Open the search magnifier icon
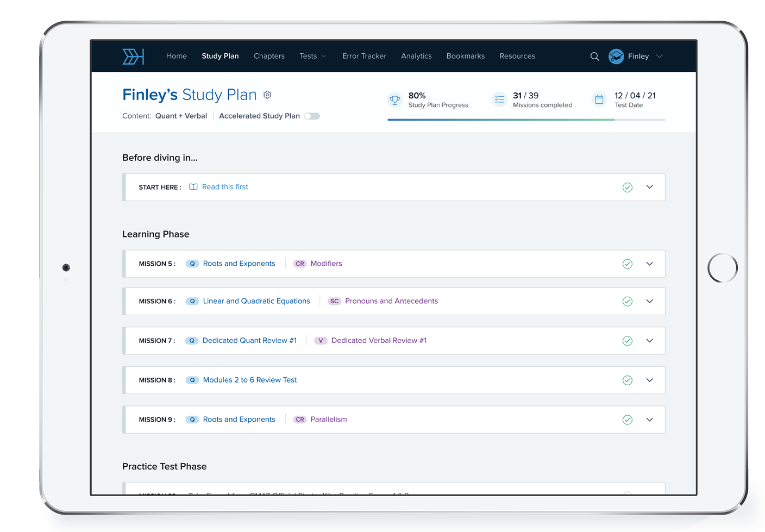Screen dimensions: 765x532 [x=594, y=57]
